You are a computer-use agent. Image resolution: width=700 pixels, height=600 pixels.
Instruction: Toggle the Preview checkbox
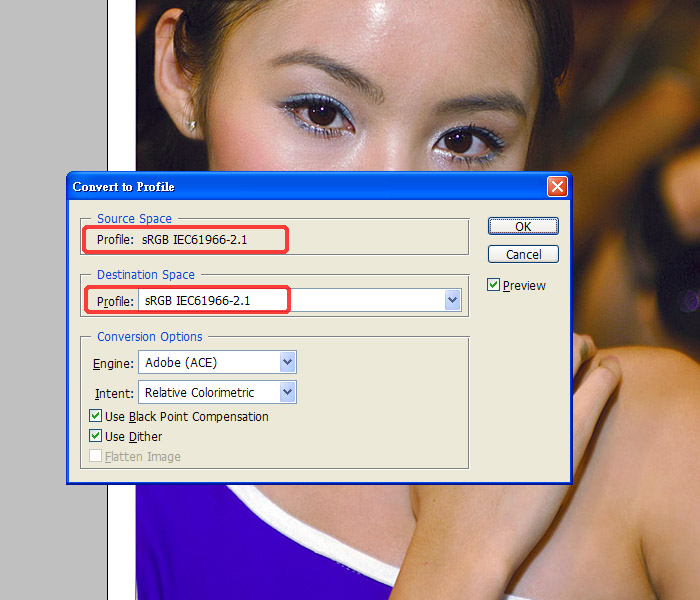[494, 286]
